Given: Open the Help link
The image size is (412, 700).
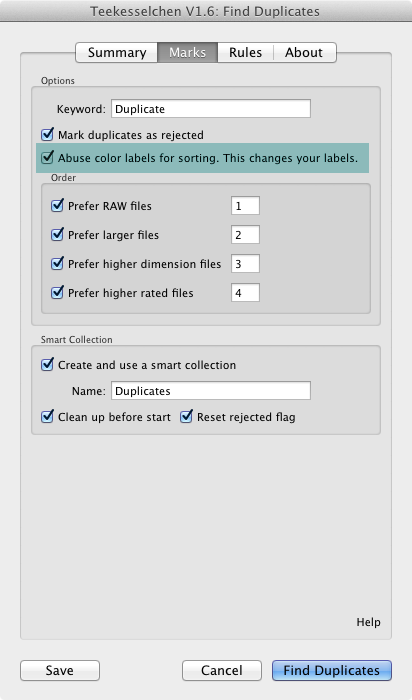Looking at the screenshot, I should tap(368, 622).
